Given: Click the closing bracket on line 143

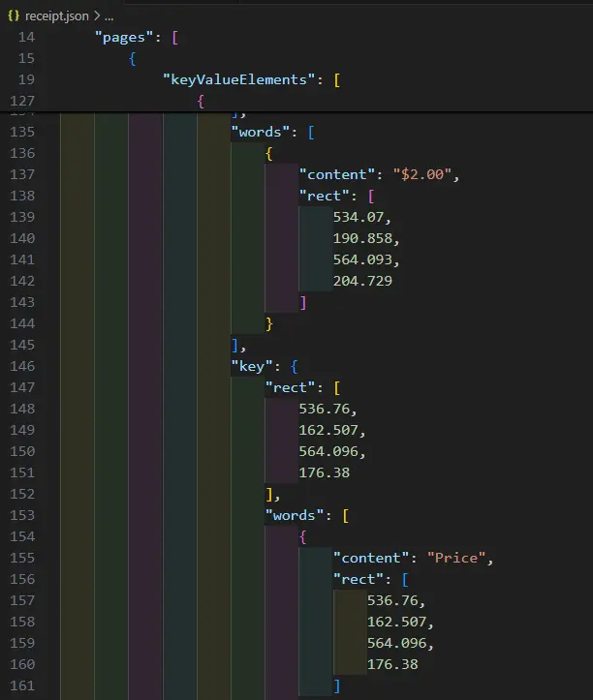Looking at the screenshot, I should (x=303, y=303).
